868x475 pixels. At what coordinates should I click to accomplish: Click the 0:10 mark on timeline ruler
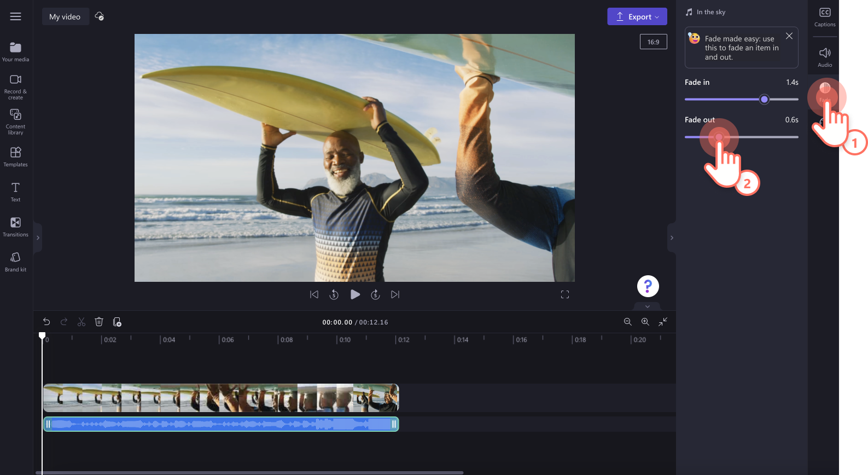click(345, 340)
